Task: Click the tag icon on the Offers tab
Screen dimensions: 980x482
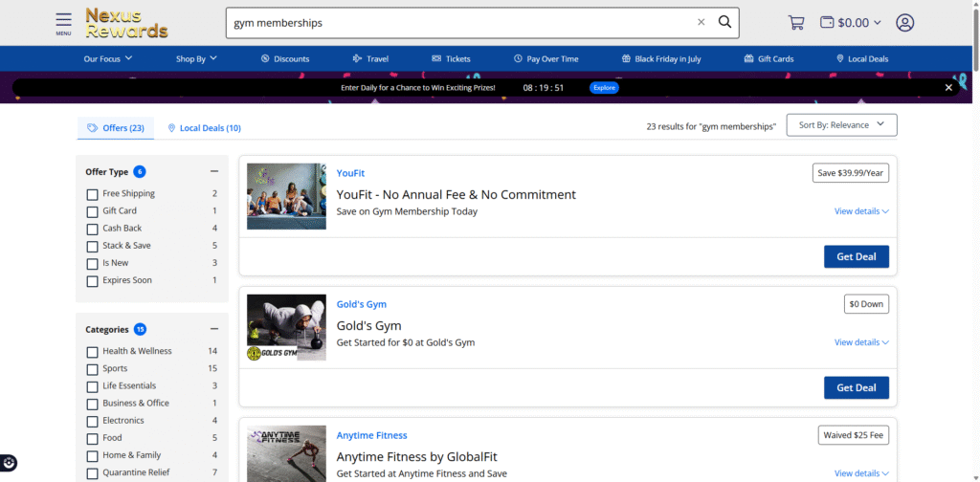Action: [93, 128]
